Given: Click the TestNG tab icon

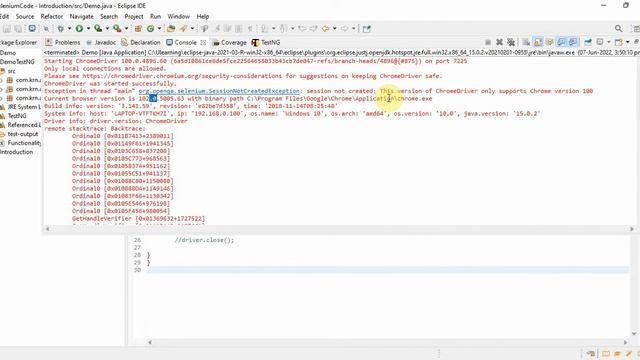Looking at the screenshot, I should [255, 42].
